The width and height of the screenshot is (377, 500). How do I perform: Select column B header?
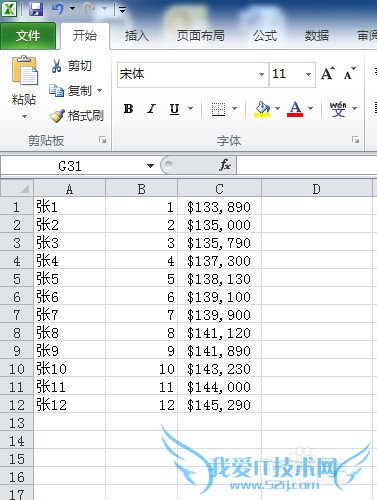point(142,189)
